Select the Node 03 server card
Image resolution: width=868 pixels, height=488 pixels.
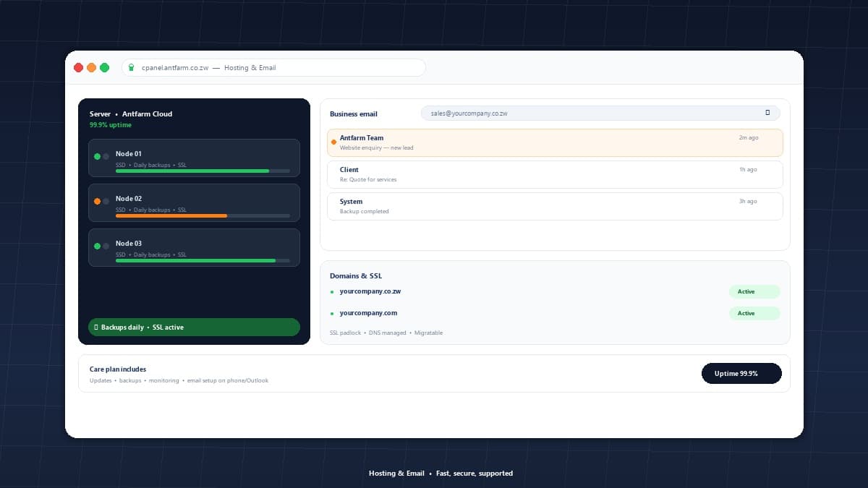click(194, 248)
